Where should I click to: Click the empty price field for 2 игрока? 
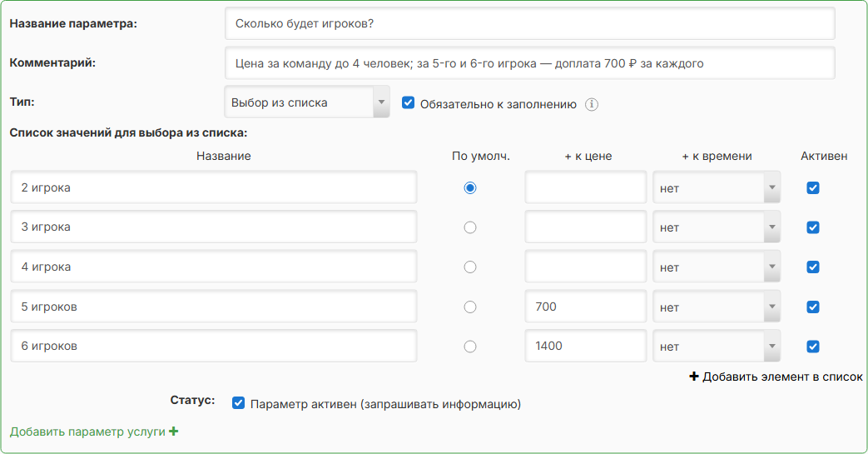[x=586, y=187]
